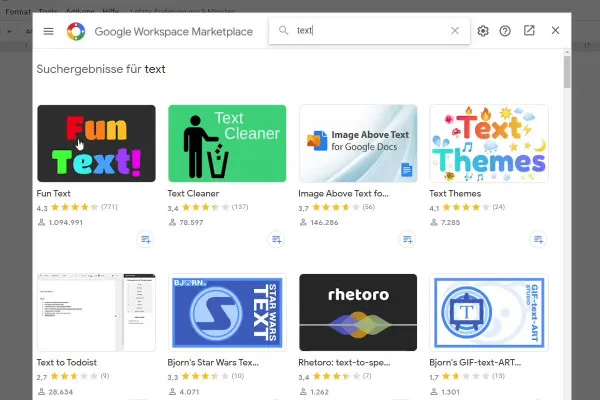Click the user count '28.634'

pyautogui.click(x=60, y=392)
